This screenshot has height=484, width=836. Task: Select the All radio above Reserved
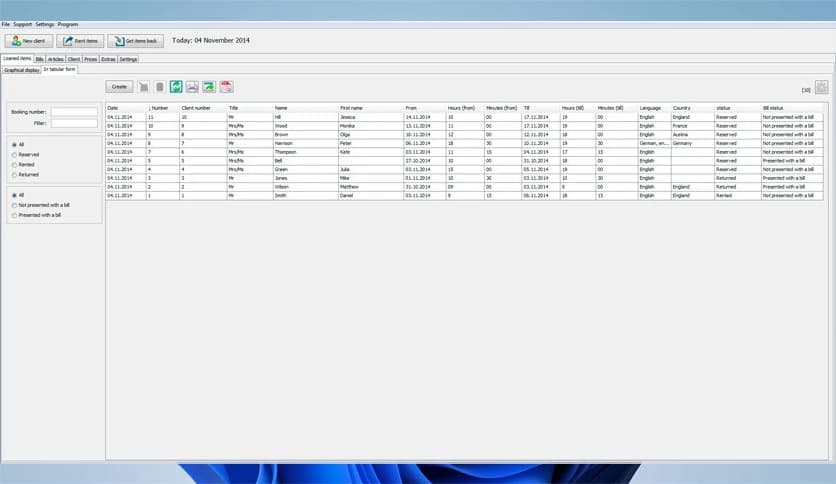[x=14, y=145]
